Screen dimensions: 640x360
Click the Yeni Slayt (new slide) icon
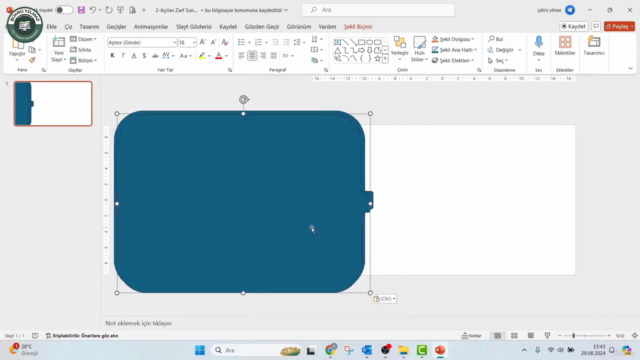[x=59, y=42]
